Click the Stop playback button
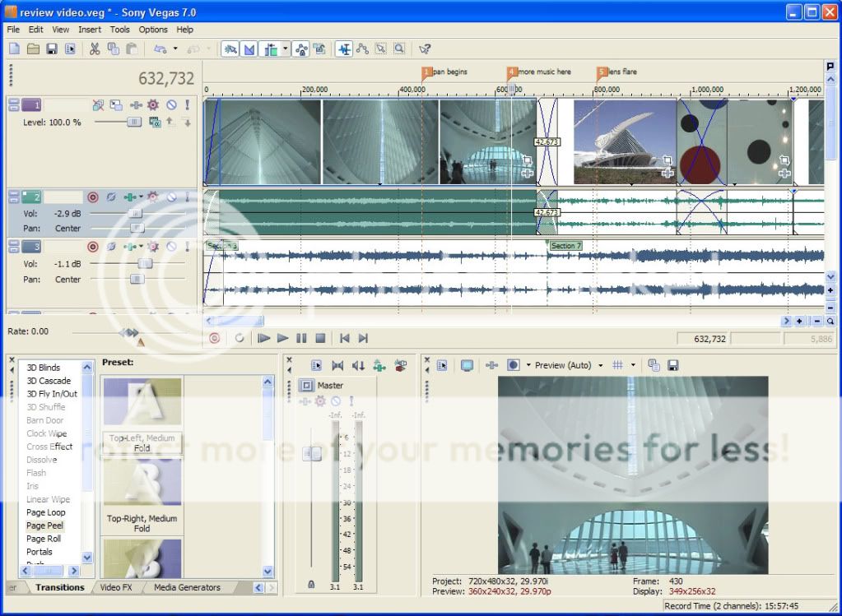This screenshot has height=616, width=842. tap(322, 338)
